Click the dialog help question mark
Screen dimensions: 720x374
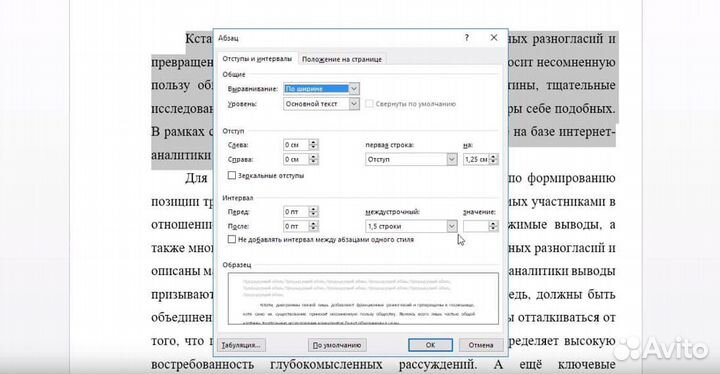[x=467, y=38]
